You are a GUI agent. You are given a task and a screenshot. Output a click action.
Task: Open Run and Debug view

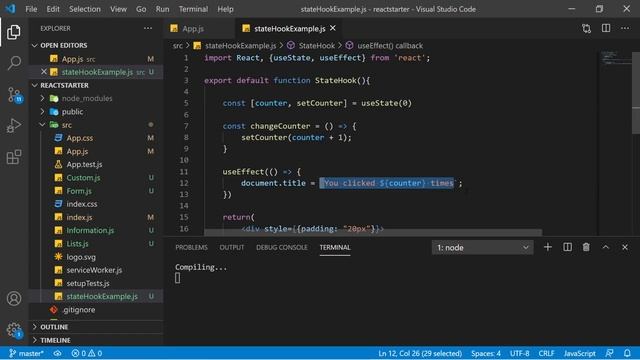coord(14,126)
